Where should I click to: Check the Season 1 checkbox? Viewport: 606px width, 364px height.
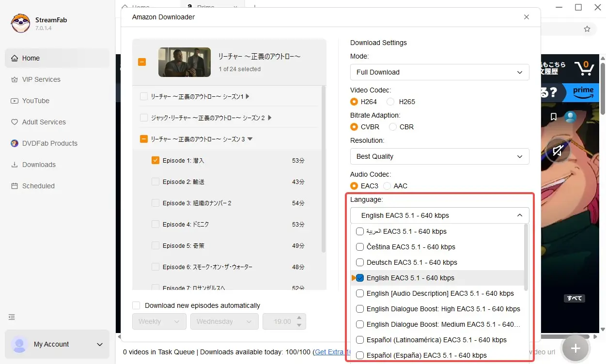pos(144,96)
